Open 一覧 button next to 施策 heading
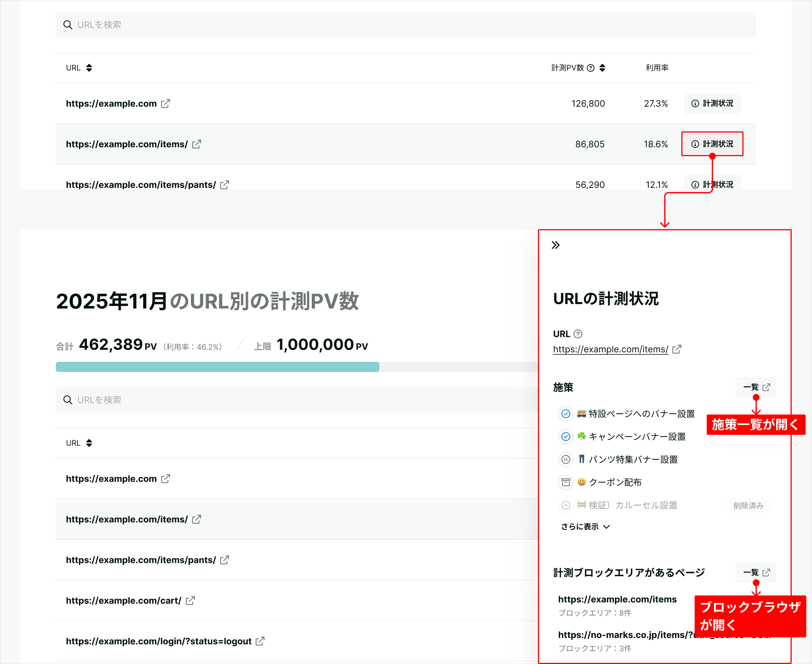The width and height of the screenshot is (812, 664). coord(756,387)
